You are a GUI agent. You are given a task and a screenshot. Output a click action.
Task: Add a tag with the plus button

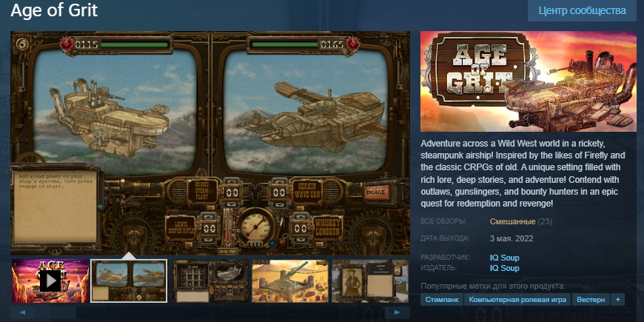click(617, 299)
